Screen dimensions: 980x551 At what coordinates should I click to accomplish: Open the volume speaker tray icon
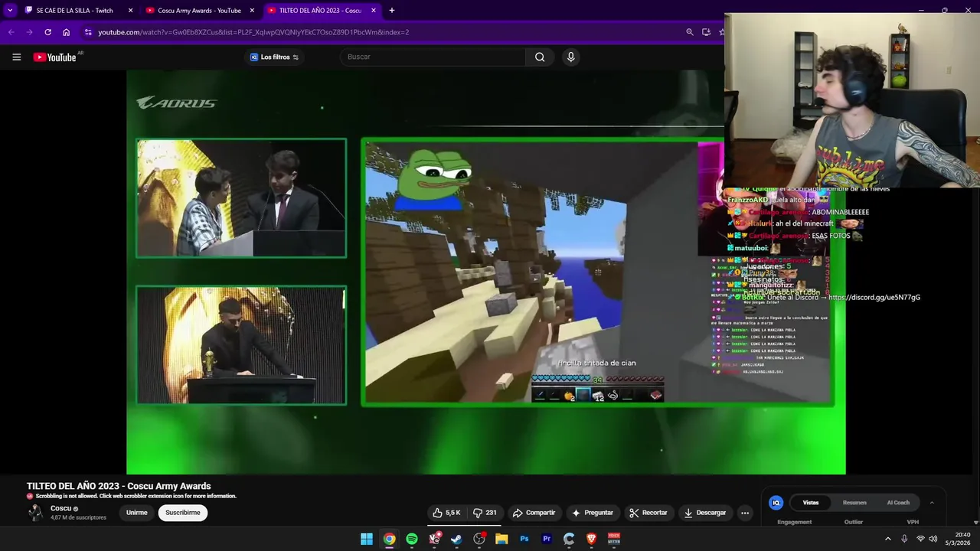click(933, 539)
